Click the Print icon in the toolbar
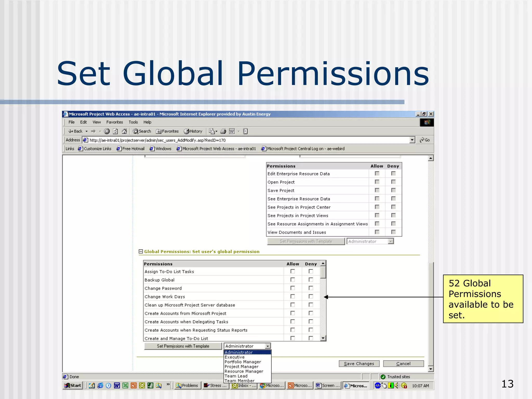This screenshot has height=399, width=532. [x=223, y=131]
